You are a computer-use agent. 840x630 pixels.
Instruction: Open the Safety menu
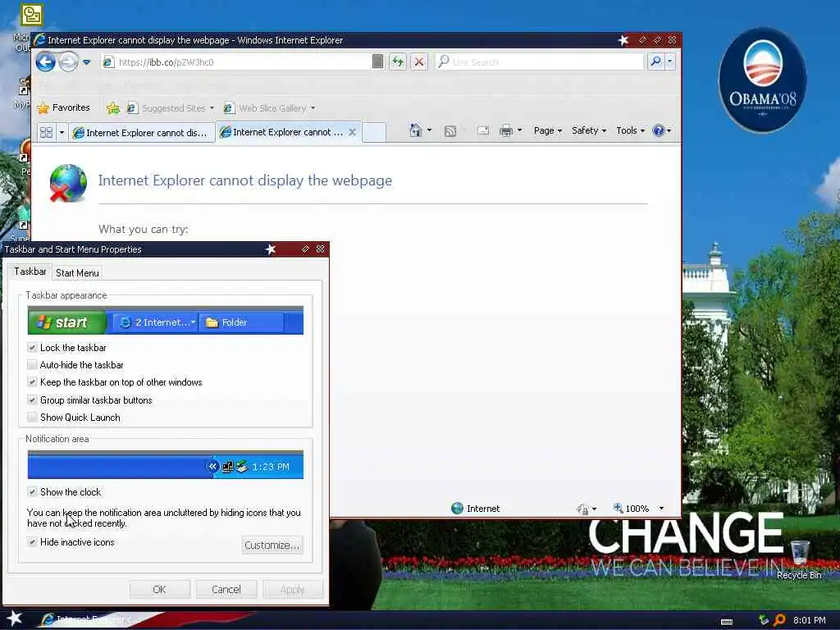tap(589, 130)
